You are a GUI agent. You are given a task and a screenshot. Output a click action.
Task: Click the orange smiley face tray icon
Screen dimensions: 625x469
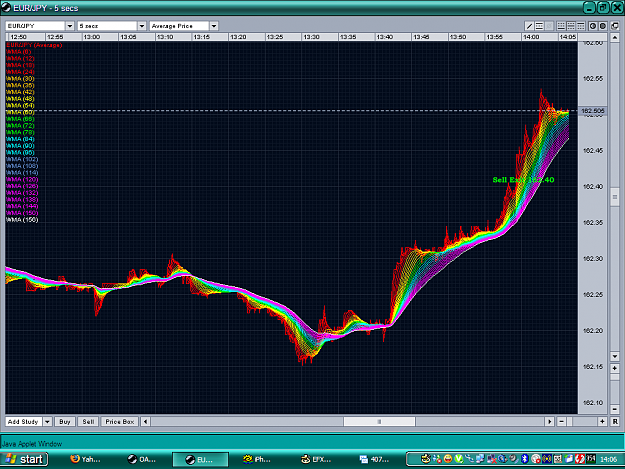pyautogui.click(x=448, y=459)
